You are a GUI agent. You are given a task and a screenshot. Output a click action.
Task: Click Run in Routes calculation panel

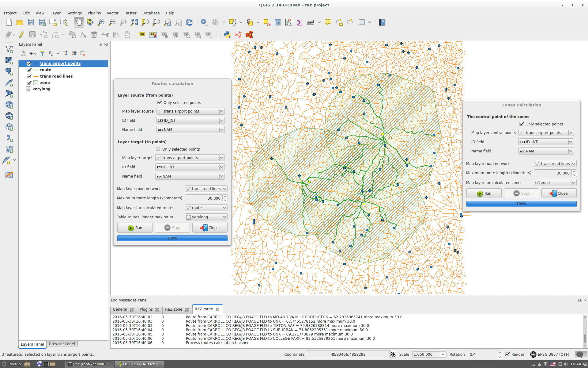pos(135,228)
